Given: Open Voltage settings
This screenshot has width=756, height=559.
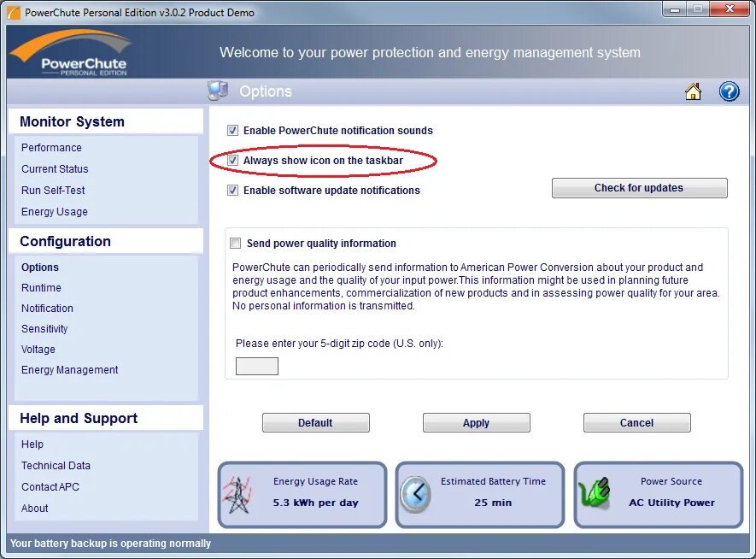Looking at the screenshot, I should coord(38,350).
